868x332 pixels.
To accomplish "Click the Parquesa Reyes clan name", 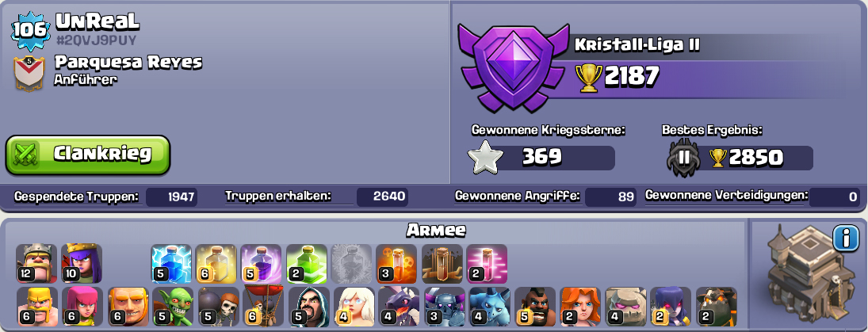I will [128, 62].
